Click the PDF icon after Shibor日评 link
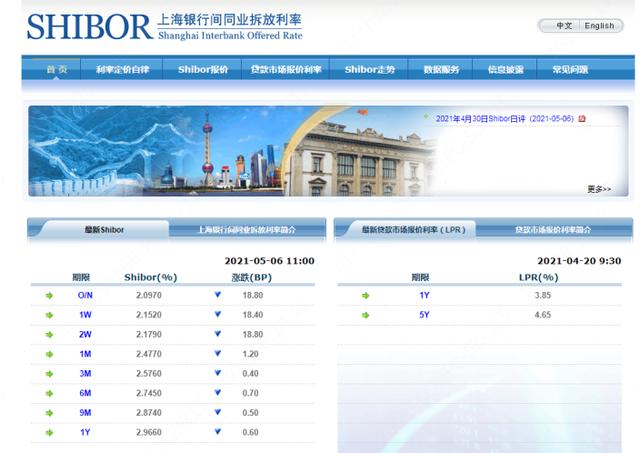Image resolution: width=640 pixels, height=453 pixels. [x=582, y=118]
